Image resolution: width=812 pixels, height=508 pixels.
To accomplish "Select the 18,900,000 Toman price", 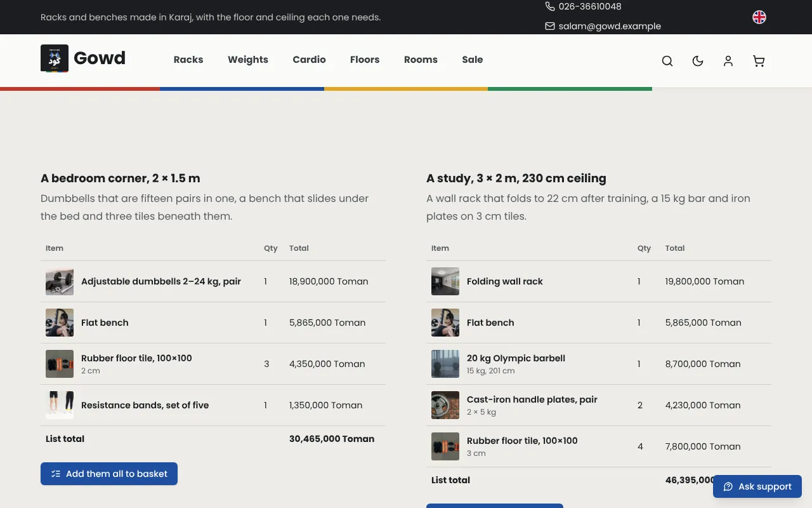I will [329, 281].
